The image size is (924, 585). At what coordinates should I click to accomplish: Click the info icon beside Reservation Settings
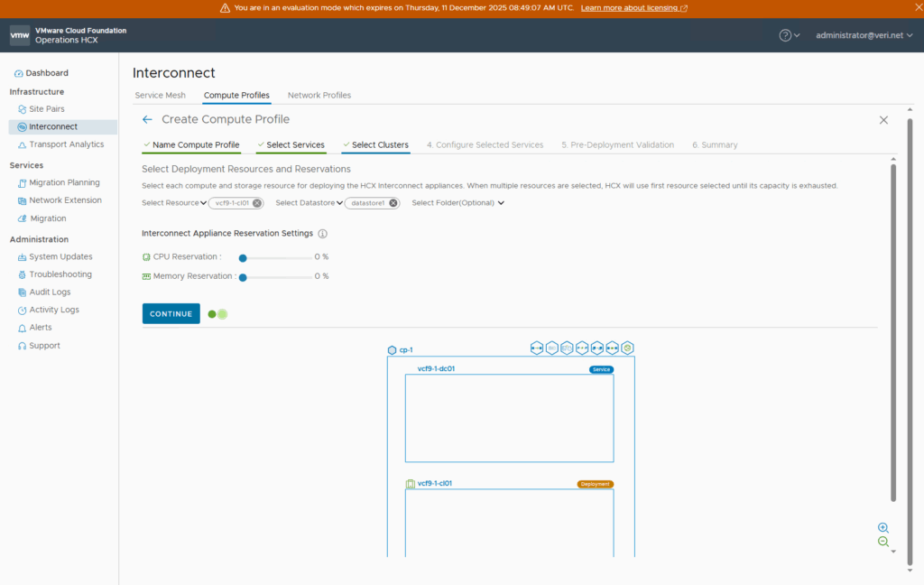tap(323, 234)
